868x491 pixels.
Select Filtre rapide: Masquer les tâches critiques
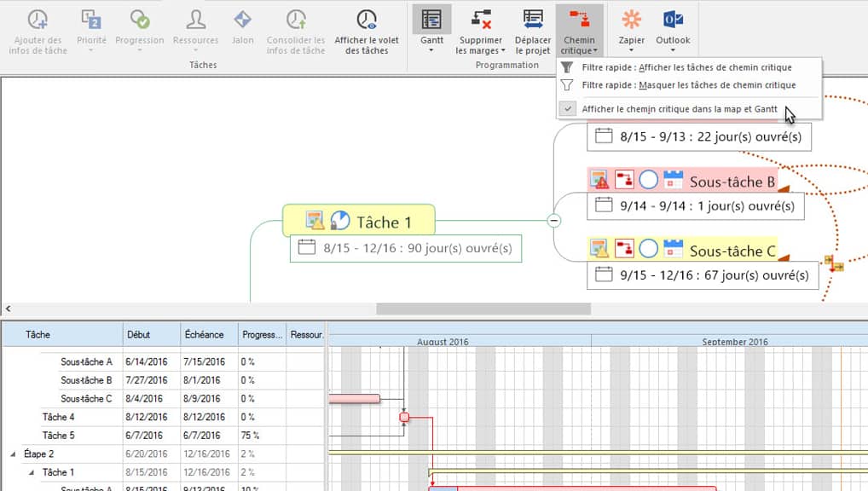point(688,85)
